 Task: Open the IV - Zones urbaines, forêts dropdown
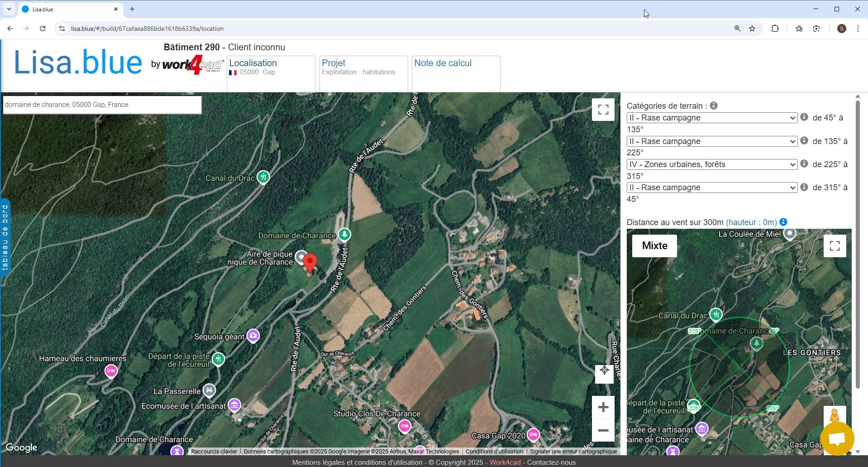pos(712,164)
